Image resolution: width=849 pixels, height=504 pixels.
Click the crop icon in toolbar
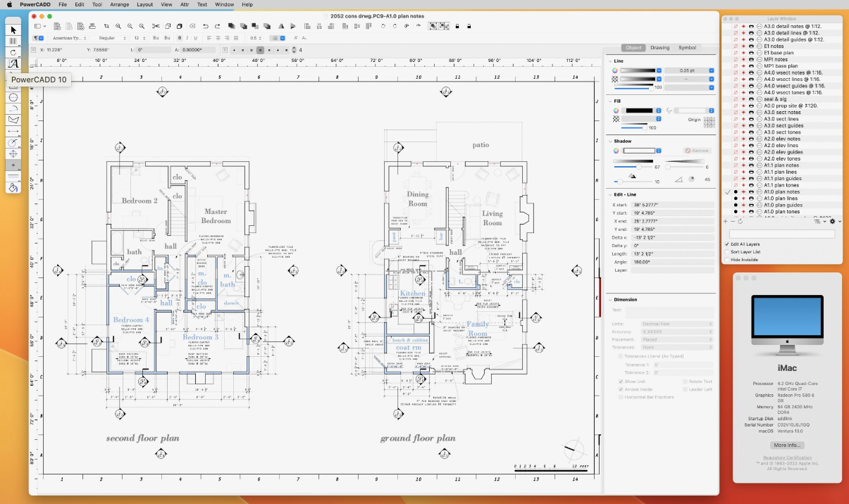click(x=106, y=26)
